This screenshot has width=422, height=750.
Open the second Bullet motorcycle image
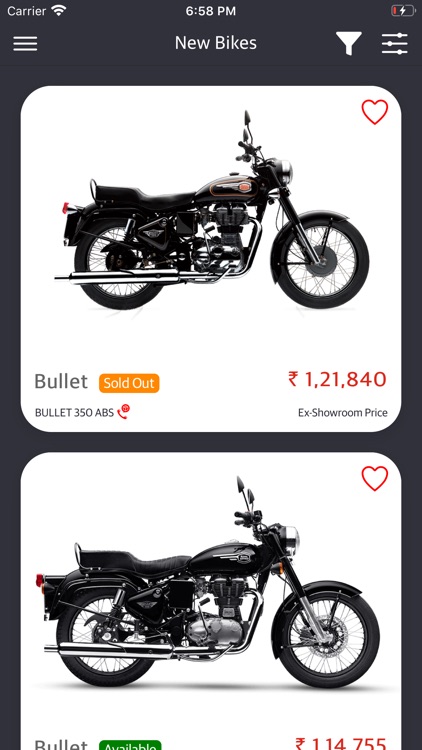(x=211, y=581)
